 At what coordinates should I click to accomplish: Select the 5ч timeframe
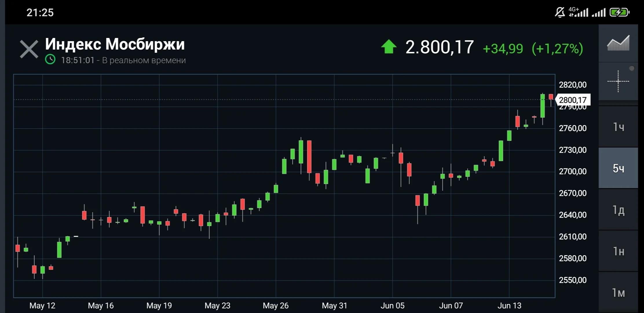[x=618, y=168]
